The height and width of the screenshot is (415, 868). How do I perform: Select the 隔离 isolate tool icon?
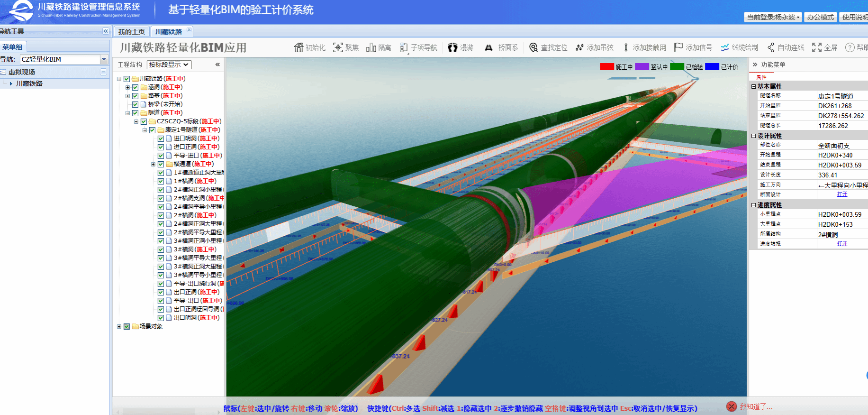[x=371, y=47]
